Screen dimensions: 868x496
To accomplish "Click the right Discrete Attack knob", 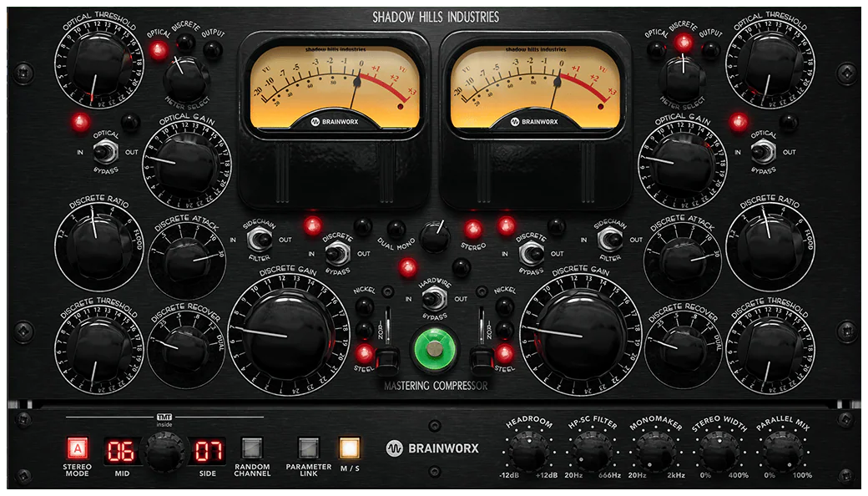I will (683, 262).
